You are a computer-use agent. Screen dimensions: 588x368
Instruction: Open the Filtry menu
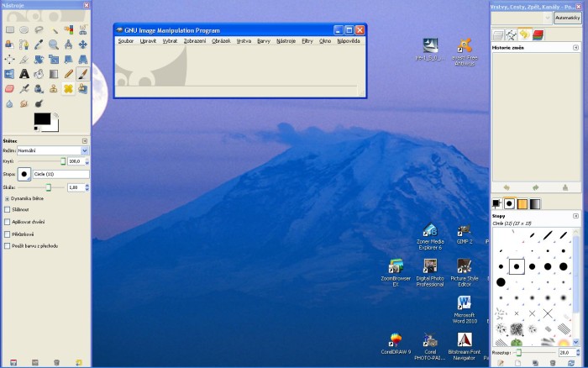tap(307, 41)
